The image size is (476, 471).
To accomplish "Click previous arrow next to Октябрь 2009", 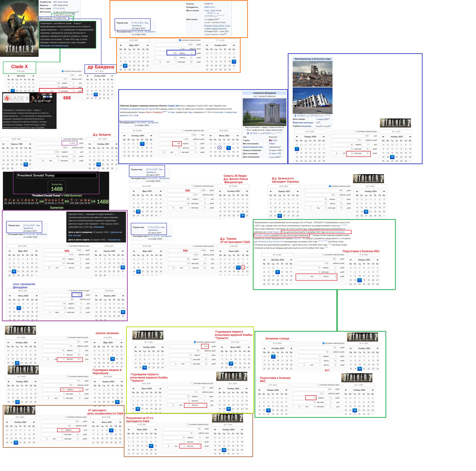I will [x=124, y=136].
